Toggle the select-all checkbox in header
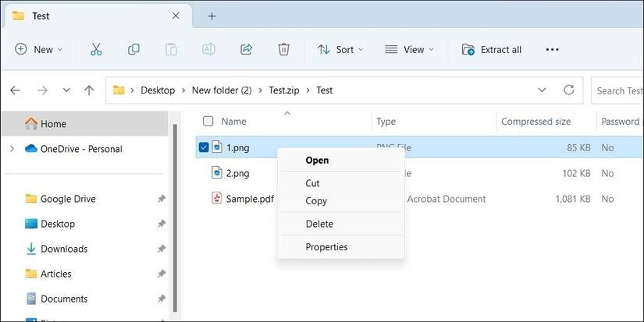644x322 pixels. pyautogui.click(x=208, y=121)
